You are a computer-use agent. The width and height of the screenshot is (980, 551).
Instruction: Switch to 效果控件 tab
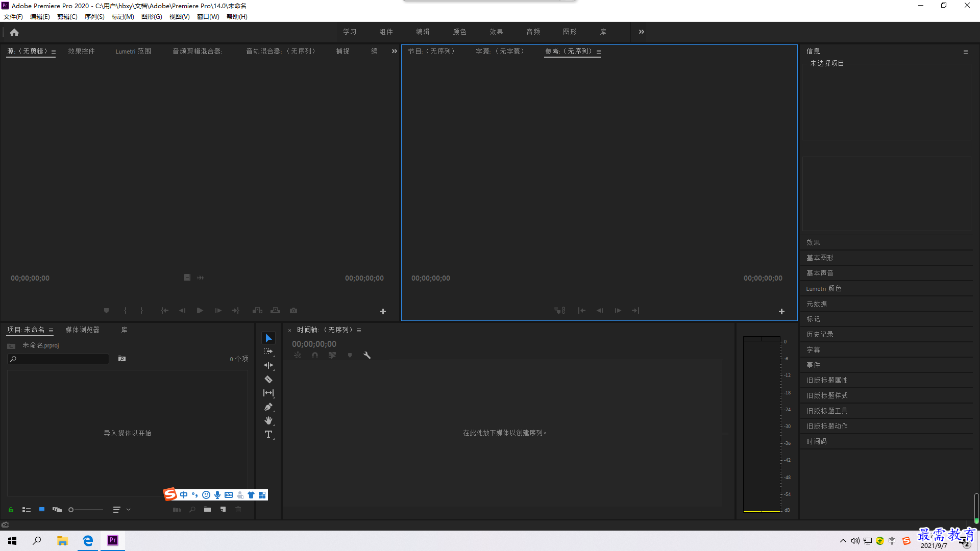pos(81,51)
